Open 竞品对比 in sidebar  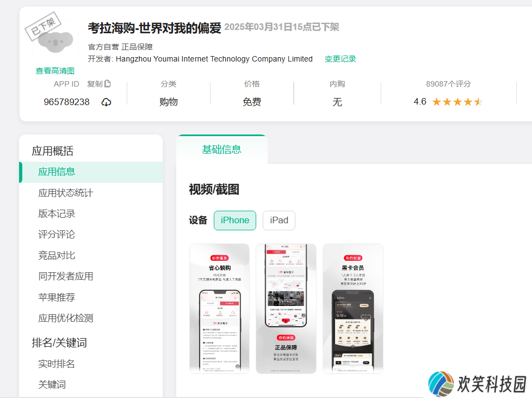(57, 255)
